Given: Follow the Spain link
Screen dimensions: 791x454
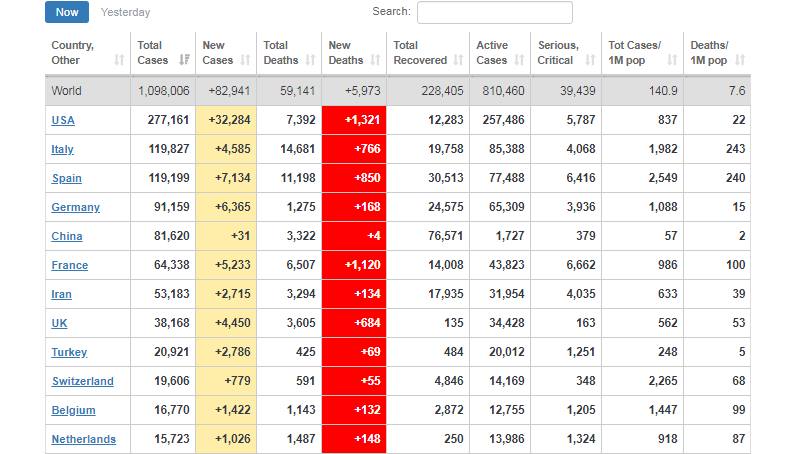Looking at the screenshot, I should pos(67,179).
